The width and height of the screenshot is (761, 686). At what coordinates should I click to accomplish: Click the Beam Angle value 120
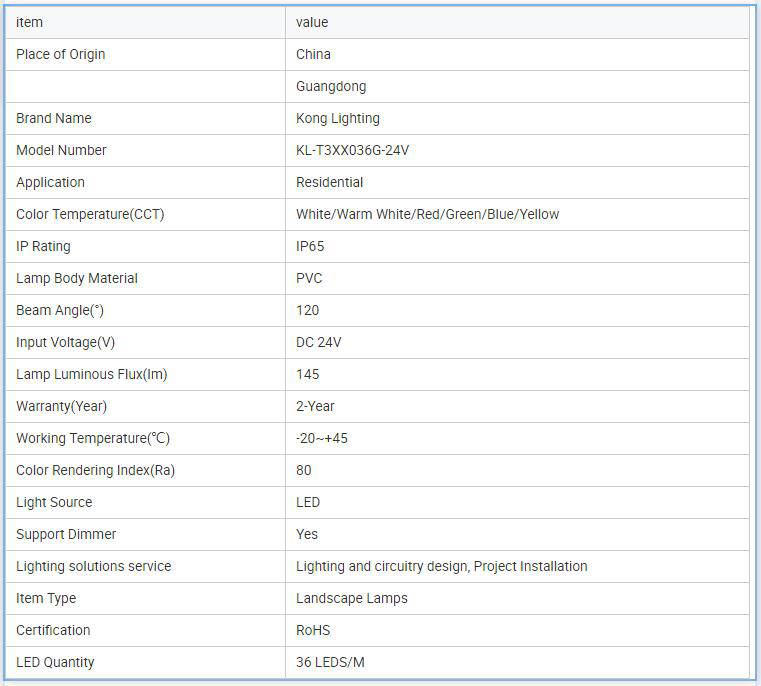pos(308,310)
